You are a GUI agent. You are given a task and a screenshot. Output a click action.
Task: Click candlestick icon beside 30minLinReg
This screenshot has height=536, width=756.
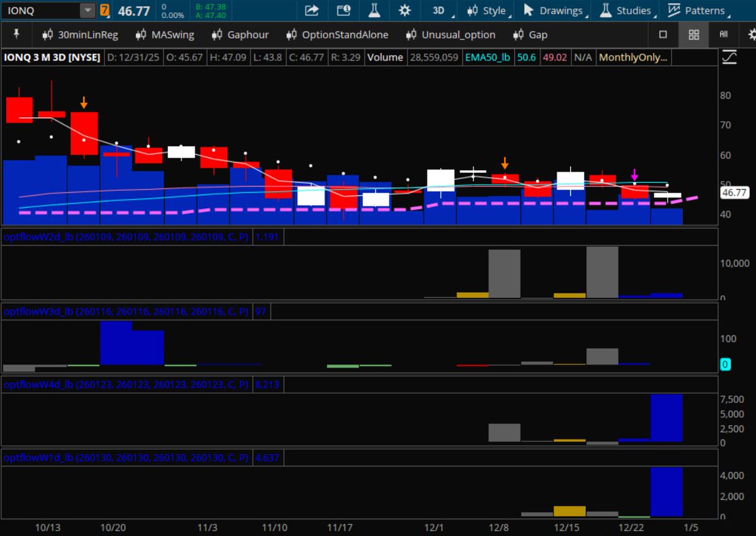47,35
